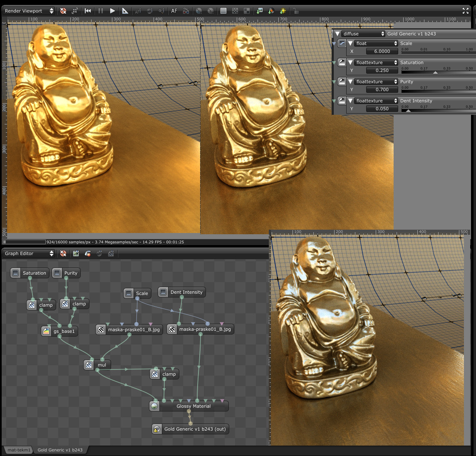This screenshot has height=456, width=476.
Task: Click the Scale slider track
Action: 439,52
